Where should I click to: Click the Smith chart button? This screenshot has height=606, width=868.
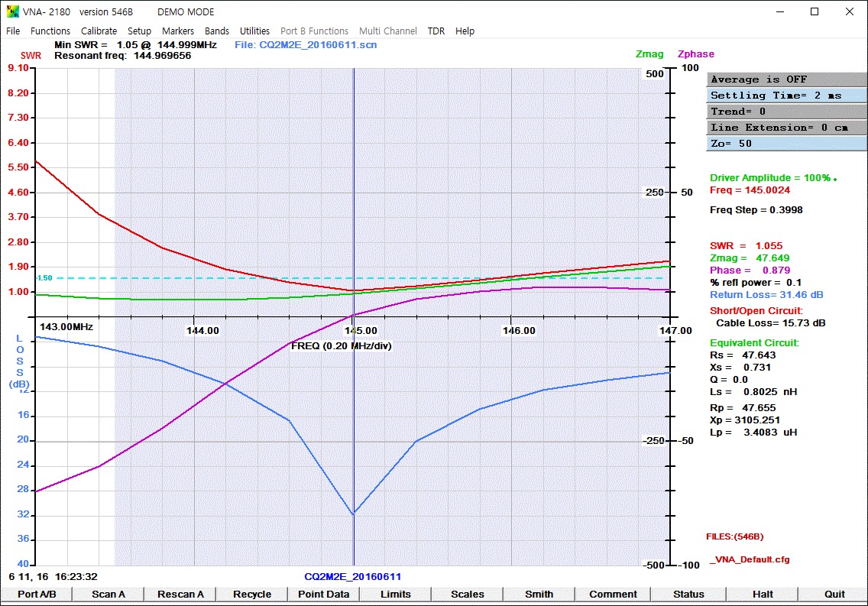tap(539, 594)
